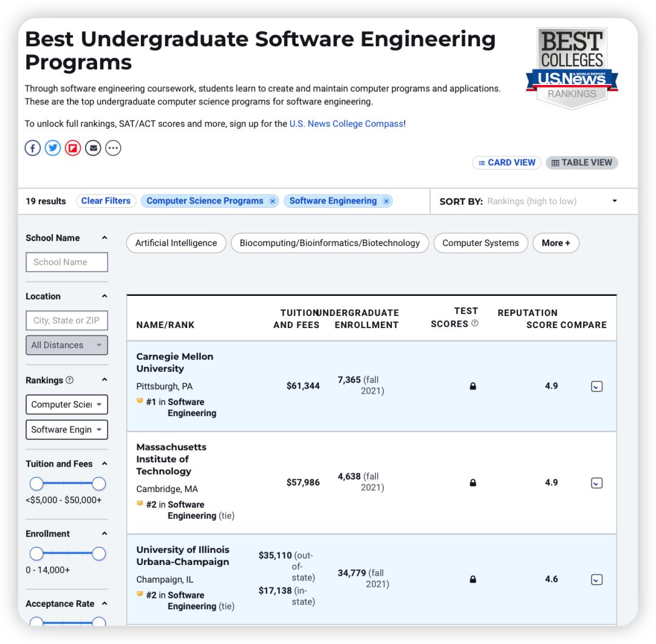Click the Tuition and Fees slider left handle

pyautogui.click(x=36, y=484)
